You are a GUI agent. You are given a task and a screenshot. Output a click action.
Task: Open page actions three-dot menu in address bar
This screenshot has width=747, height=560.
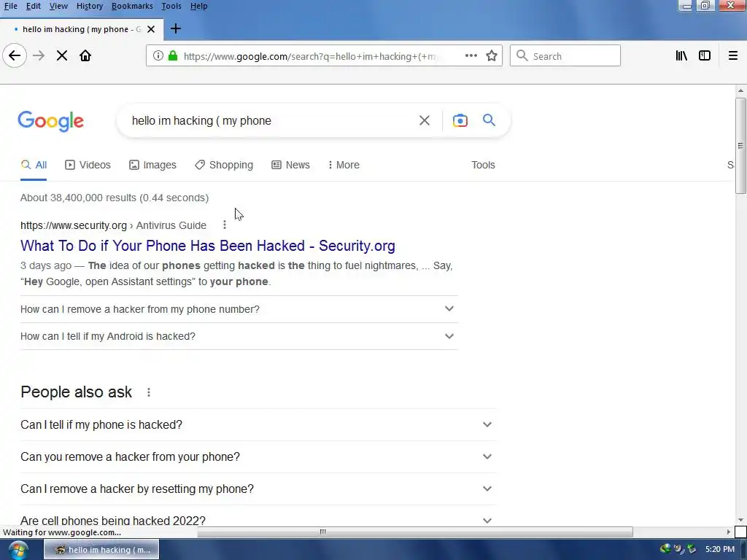click(x=471, y=55)
